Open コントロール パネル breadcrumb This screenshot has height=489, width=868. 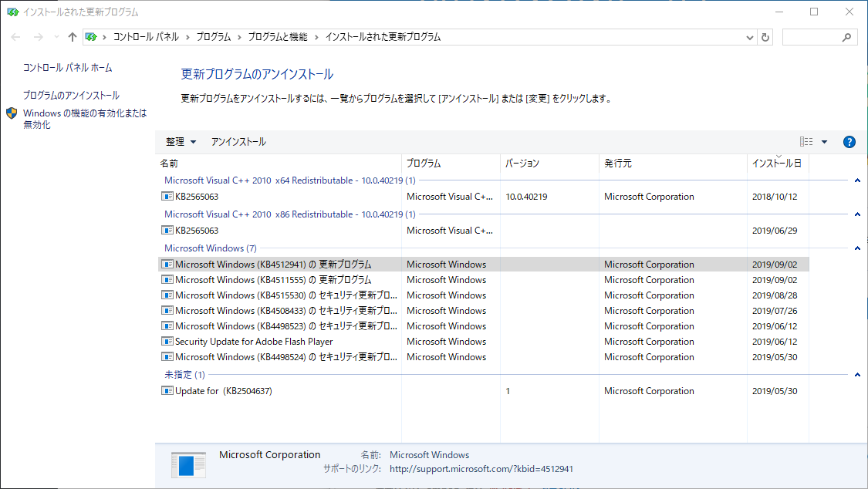coord(146,37)
